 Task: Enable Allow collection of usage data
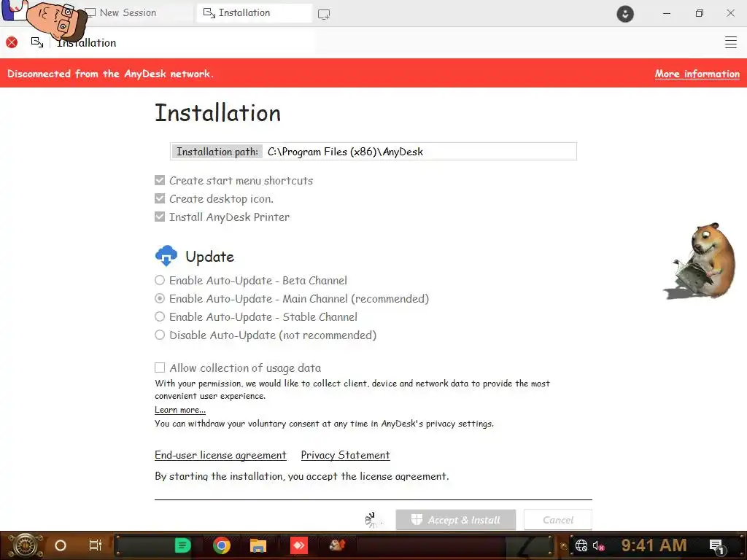(160, 367)
